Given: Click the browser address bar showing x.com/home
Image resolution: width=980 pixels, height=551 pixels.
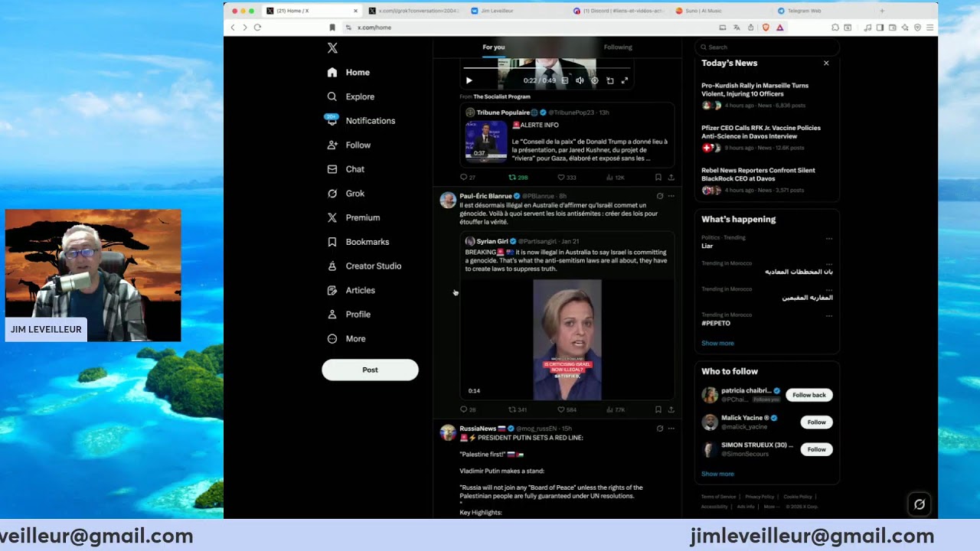Looking at the screenshot, I should [528, 28].
